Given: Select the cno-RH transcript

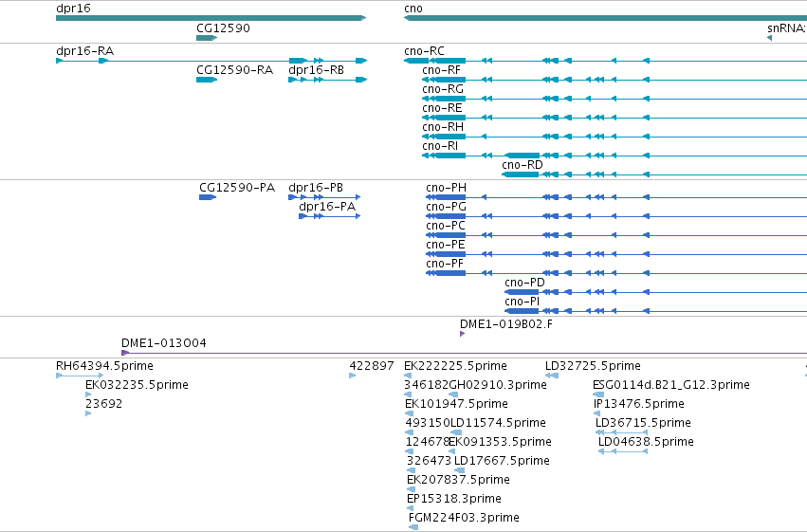Looking at the screenshot, I should 614,137.
